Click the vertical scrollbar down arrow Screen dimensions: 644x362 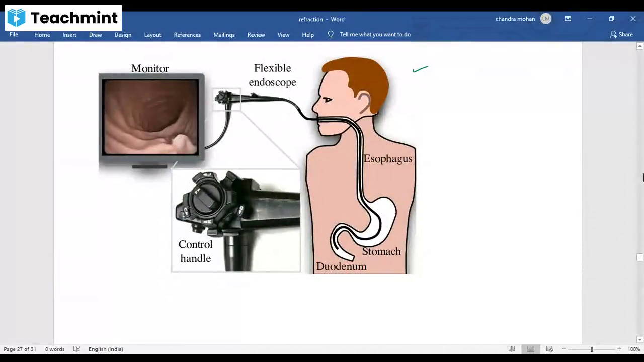(639, 340)
